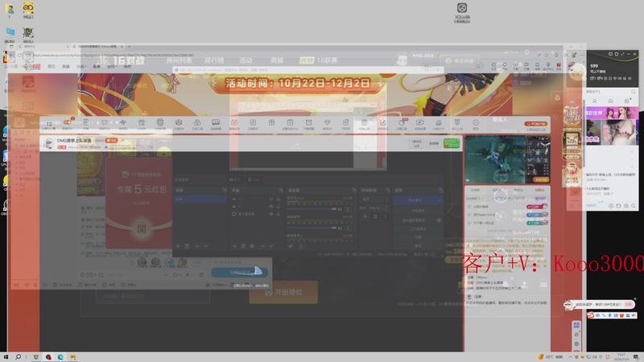Open Scenes dock panel menu icon

[x=225, y=190]
